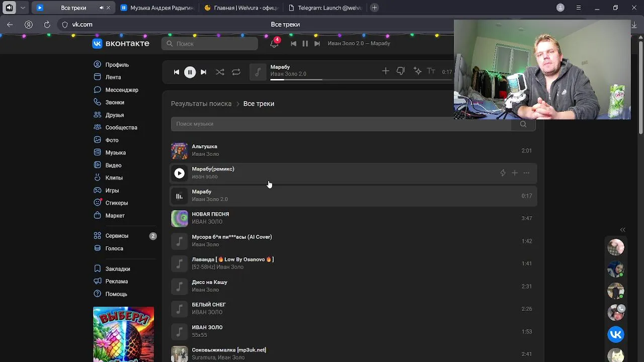Select track Соковыжималка [mp3uk.net]
This screenshot has width=644, height=362.
point(354,353)
